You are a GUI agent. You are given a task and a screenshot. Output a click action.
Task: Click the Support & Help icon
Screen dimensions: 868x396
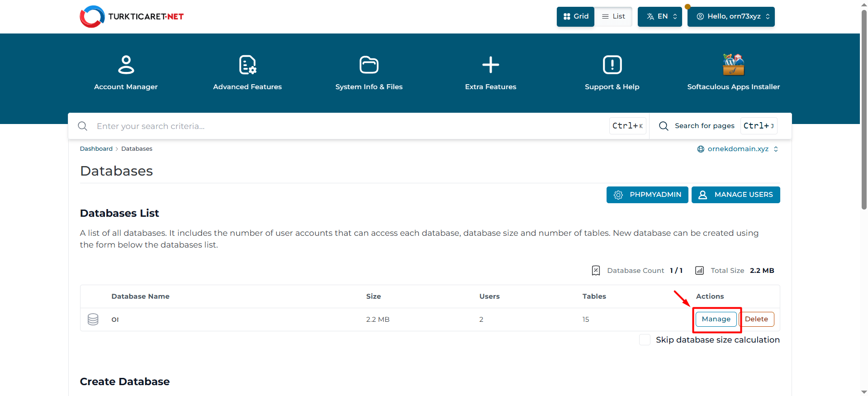[612, 65]
